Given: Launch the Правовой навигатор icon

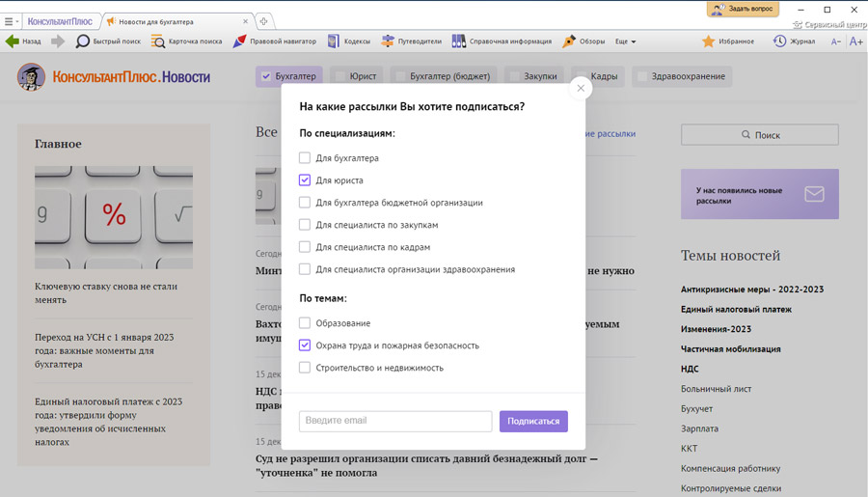Looking at the screenshot, I should [240, 41].
